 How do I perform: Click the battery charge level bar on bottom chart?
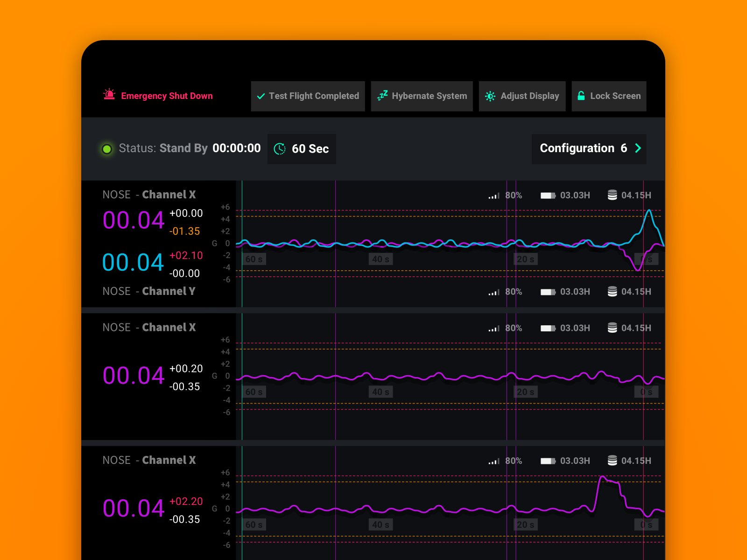tap(547, 461)
